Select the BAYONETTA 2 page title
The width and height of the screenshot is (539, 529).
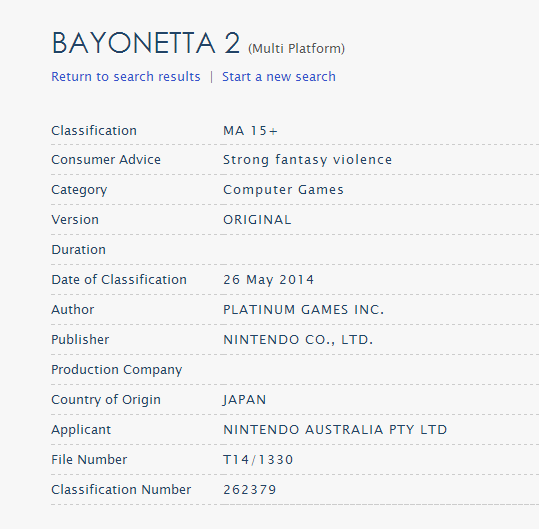pyautogui.click(x=146, y=43)
